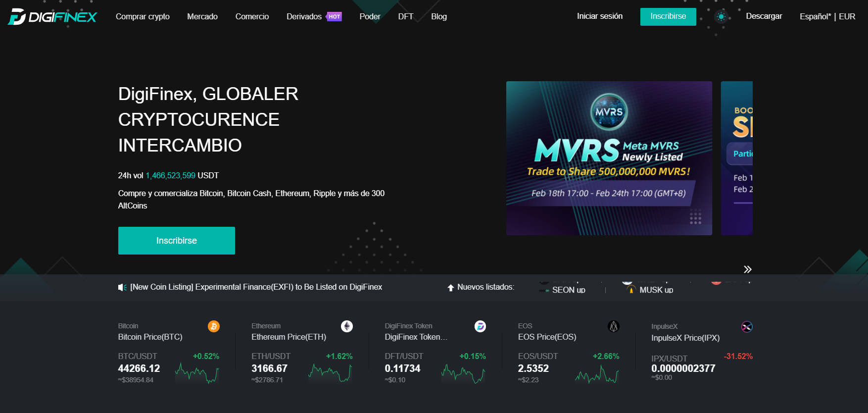
Task: Click the Nuevos listados up arrow icon
Action: 451,288
